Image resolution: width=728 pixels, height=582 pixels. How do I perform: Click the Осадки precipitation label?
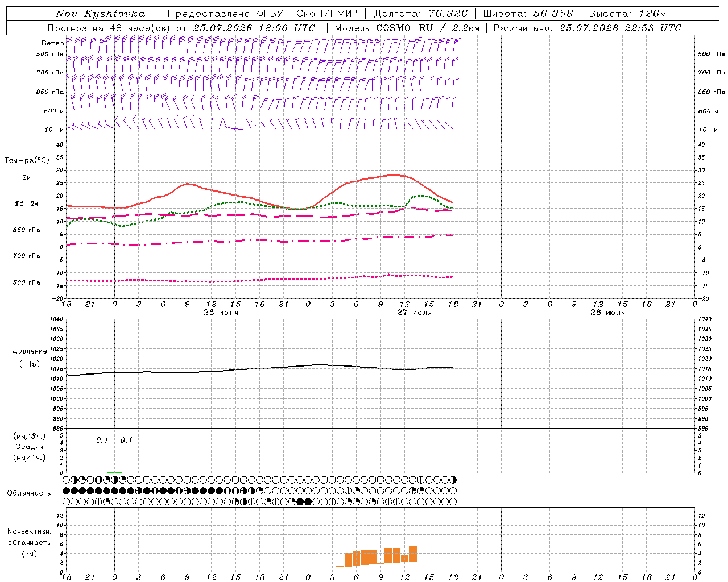point(30,447)
